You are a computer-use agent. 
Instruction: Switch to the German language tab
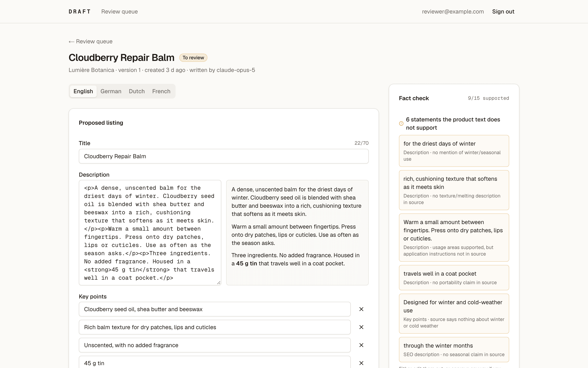pyautogui.click(x=111, y=91)
